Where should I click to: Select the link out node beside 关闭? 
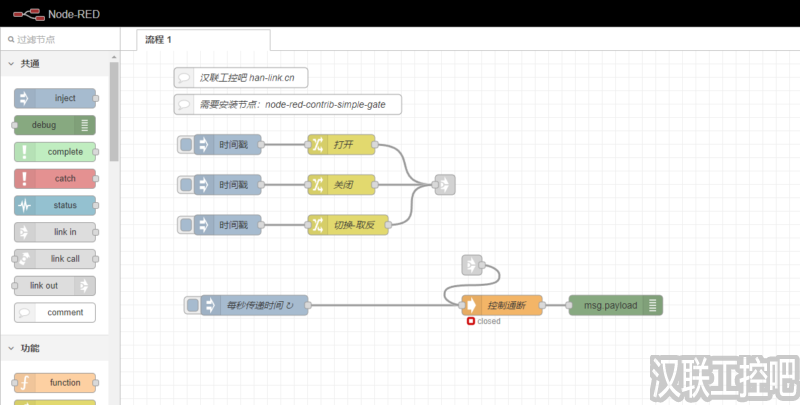[x=444, y=185]
